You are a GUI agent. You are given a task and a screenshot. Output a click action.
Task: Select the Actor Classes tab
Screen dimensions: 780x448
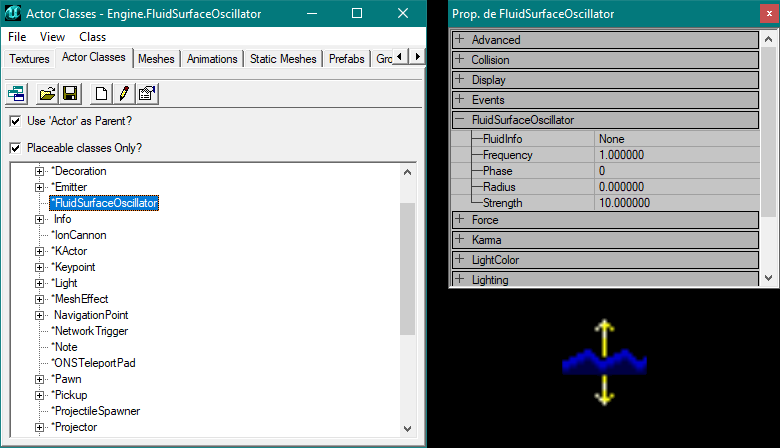(x=94, y=57)
